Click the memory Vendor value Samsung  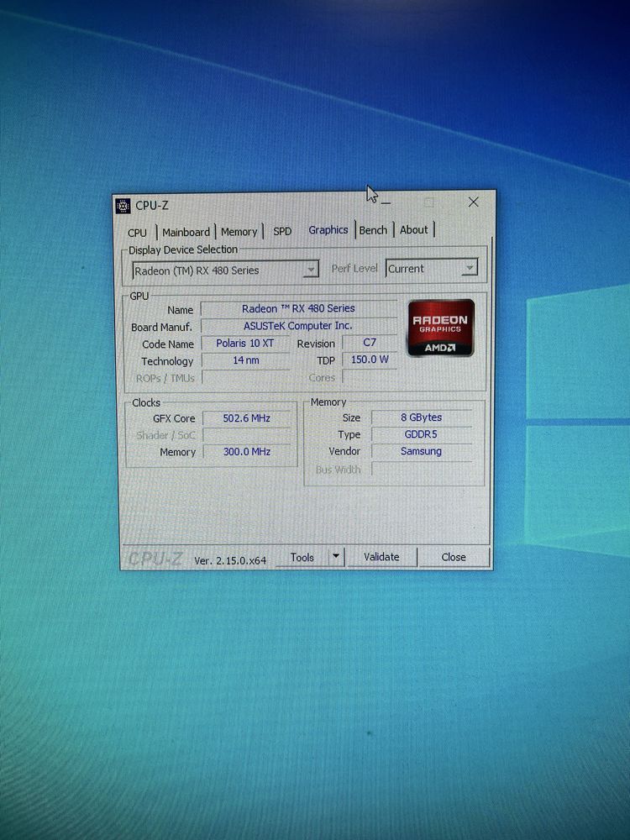[x=421, y=452]
